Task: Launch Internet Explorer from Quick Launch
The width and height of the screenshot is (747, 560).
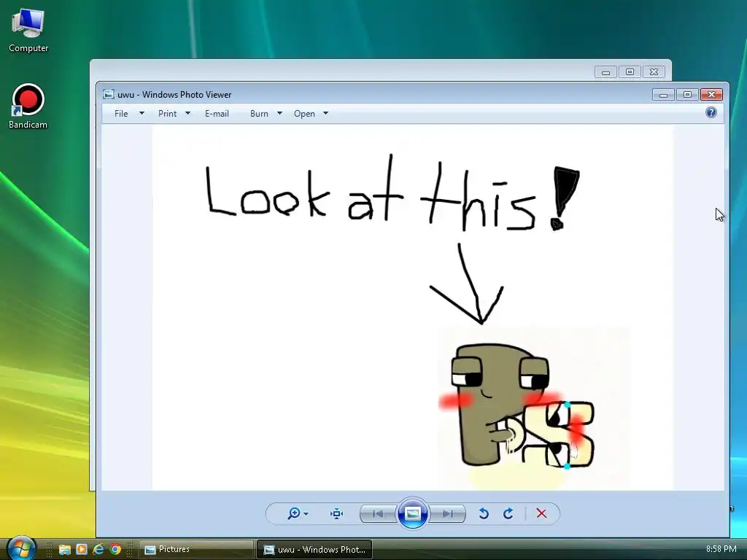Action: click(x=98, y=550)
